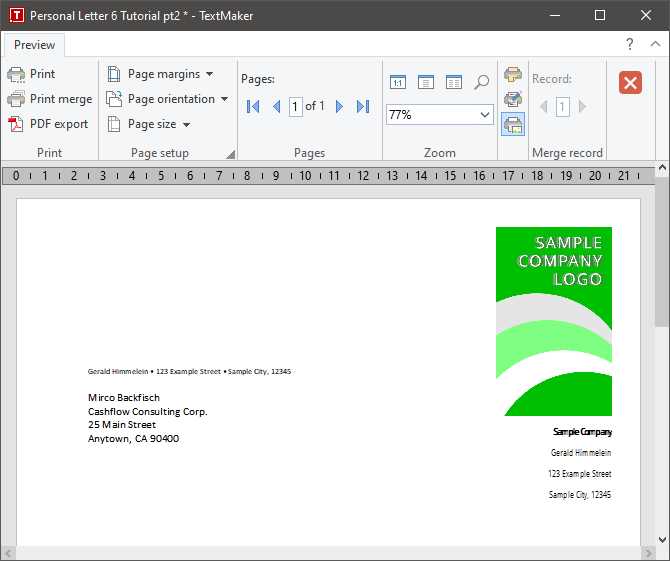This screenshot has height=561, width=670.
Task: Activate the magnifying glass zoom tool
Action: (481, 82)
